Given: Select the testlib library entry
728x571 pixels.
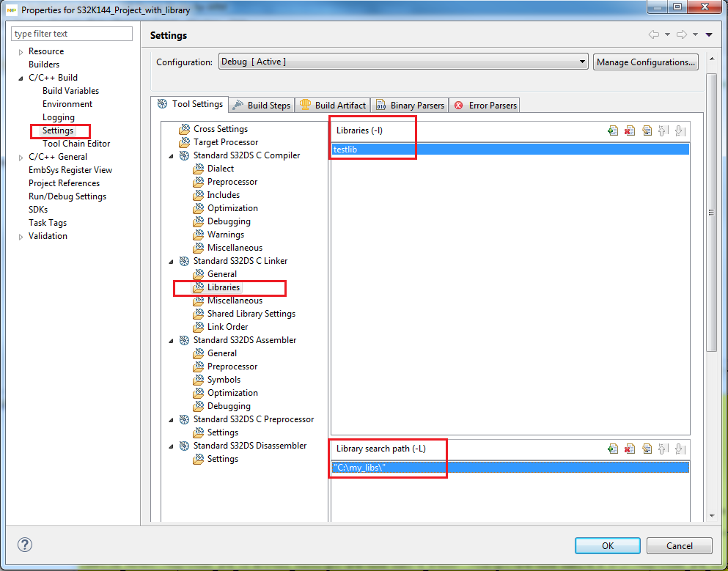Looking at the screenshot, I should [x=510, y=150].
